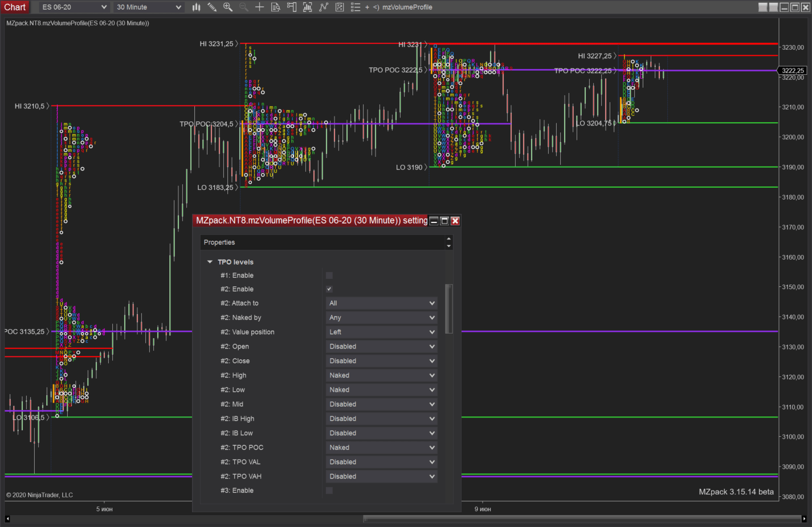Image resolution: width=812 pixels, height=527 pixels.
Task: Open the #2: TPO POC dropdown
Action: pos(382,448)
